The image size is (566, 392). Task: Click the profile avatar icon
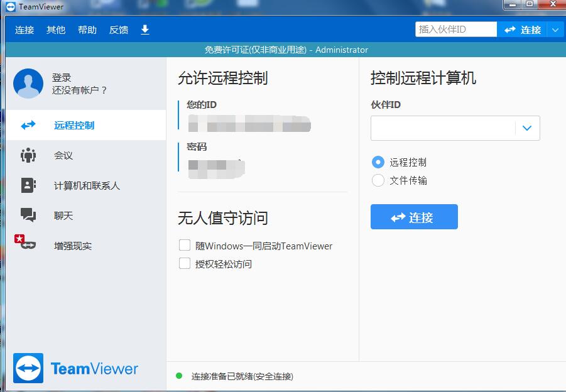(x=28, y=84)
